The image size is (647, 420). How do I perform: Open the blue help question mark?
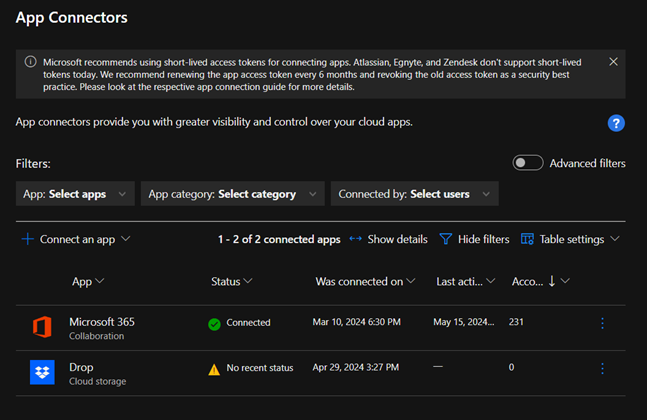[616, 123]
